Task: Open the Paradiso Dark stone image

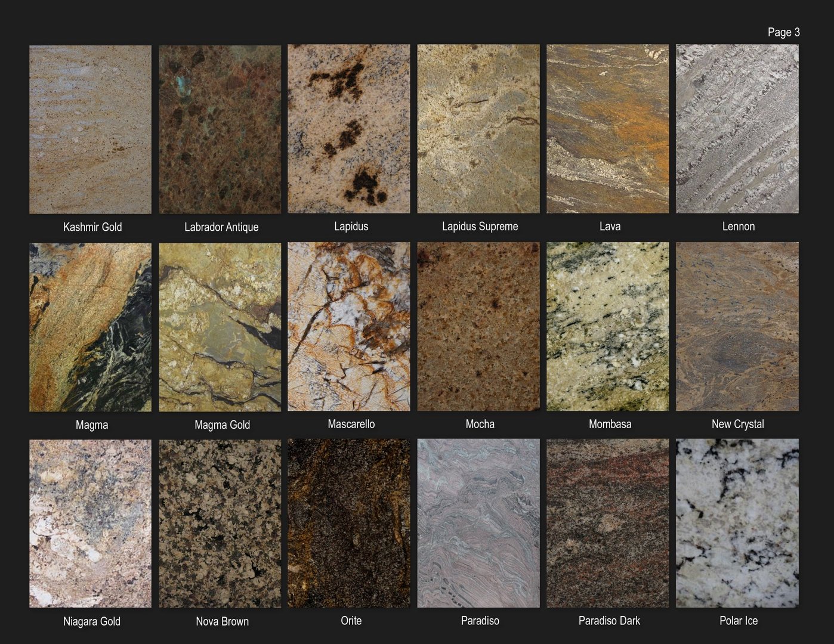Action: 608,524
